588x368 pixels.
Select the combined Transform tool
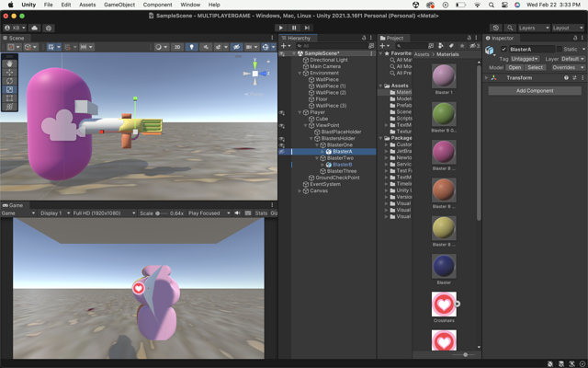coord(10,107)
